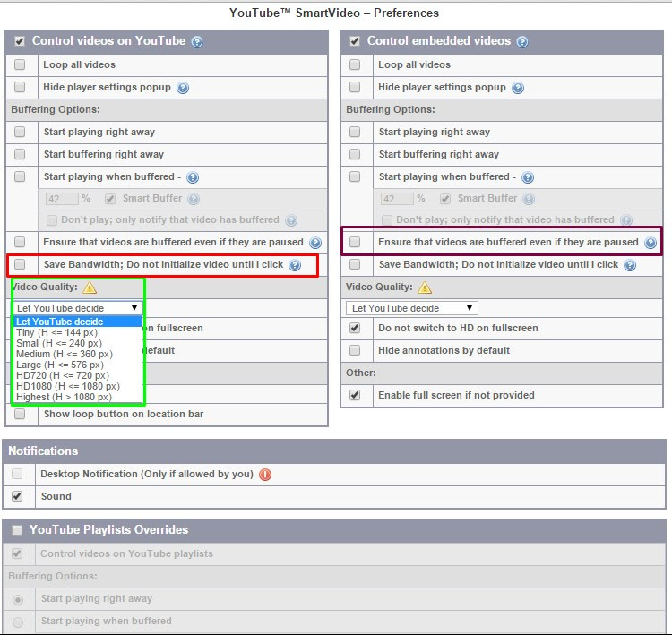The width and height of the screenshot is (672, 635).
Task: Check Hide annotations by default for embedded
Action: pyautogui.click(x=355, y=350)
